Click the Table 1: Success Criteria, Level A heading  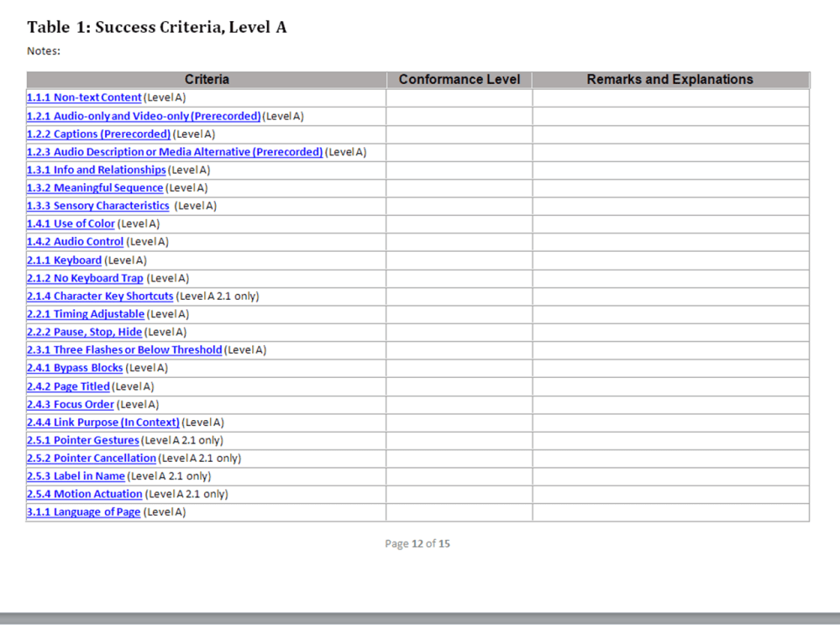tap(157, 28)
